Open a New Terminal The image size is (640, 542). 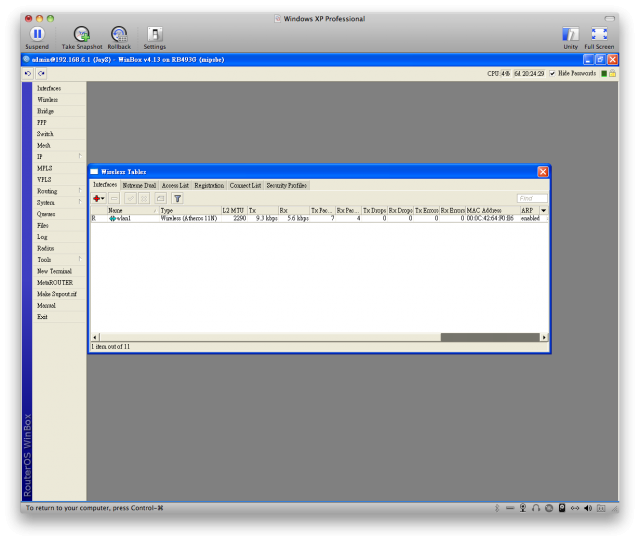click(x=54, y=271)
